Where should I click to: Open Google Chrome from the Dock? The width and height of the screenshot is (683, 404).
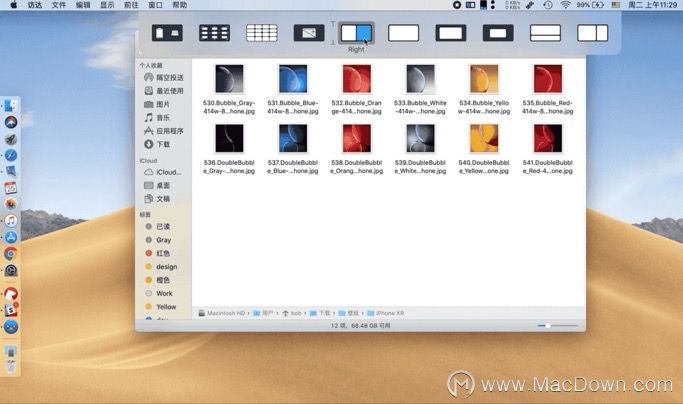point(11,254)
